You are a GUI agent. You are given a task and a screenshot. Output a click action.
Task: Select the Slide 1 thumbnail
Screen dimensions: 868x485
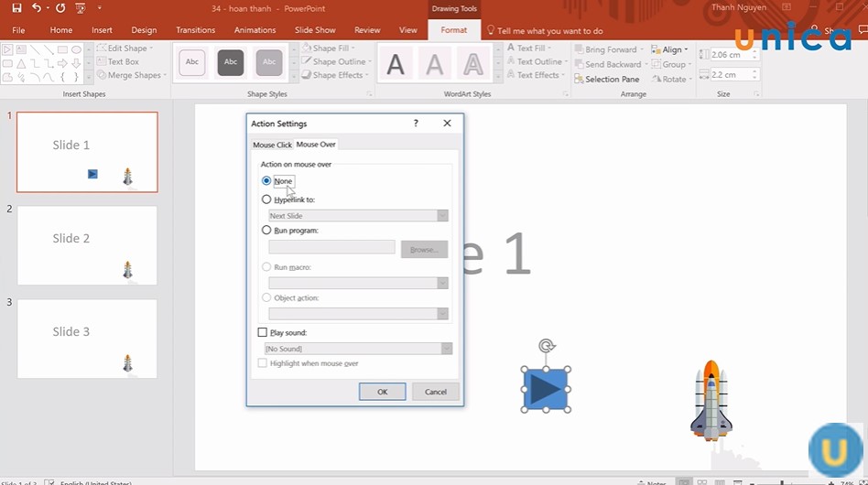pos(87,152)
